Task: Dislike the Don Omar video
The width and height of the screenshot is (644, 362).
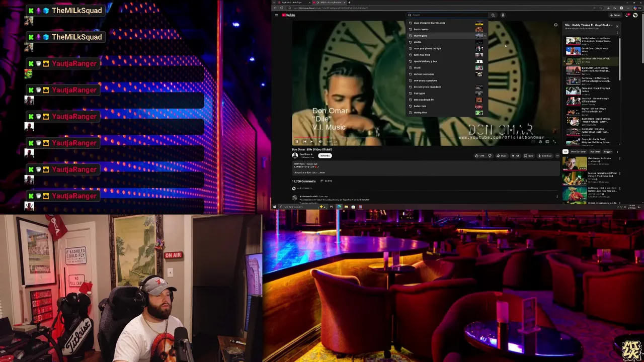Action: click(x=490, y=156)
